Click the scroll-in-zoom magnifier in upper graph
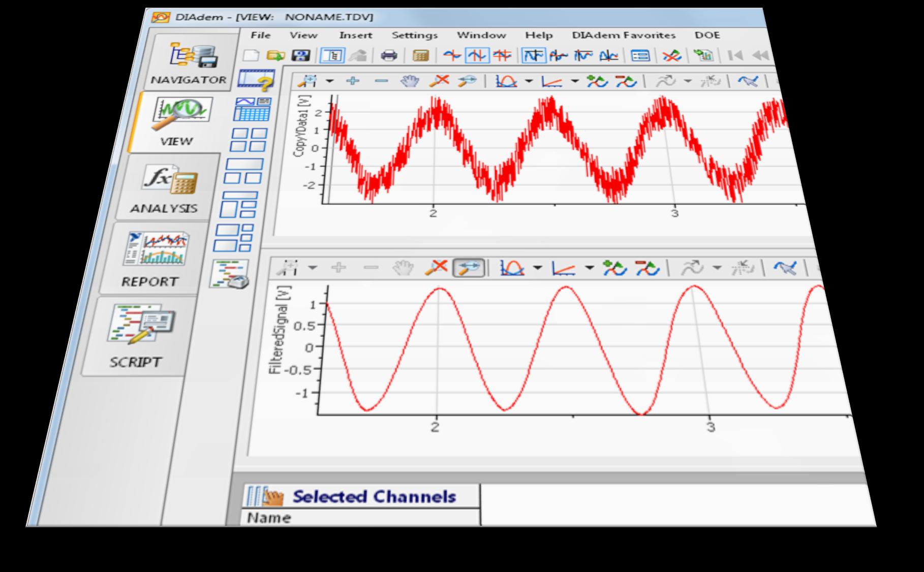This screenshot has height=572, width=924. (x=467, y=81)
